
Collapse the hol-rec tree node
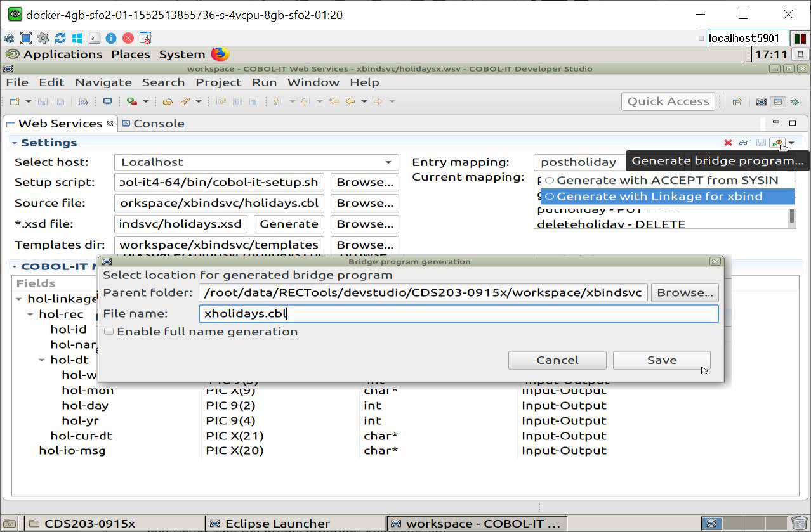point(30,315)
